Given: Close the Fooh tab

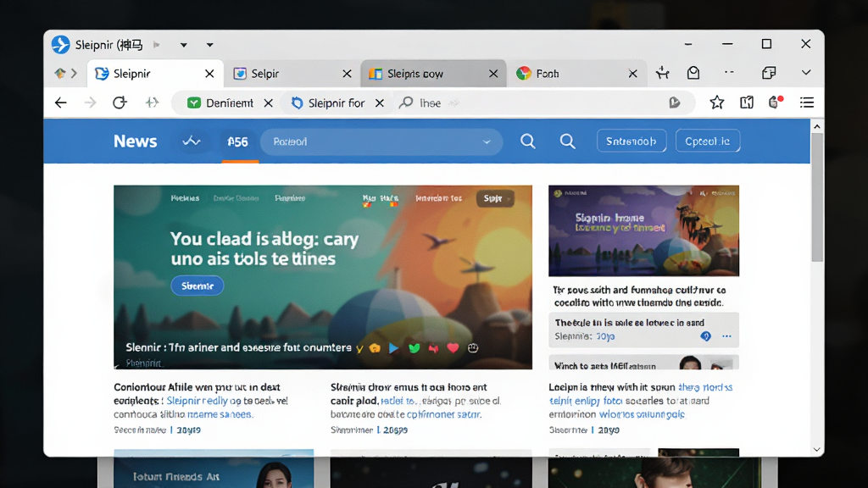Looking at the screenshot, I should click(632, 74).
